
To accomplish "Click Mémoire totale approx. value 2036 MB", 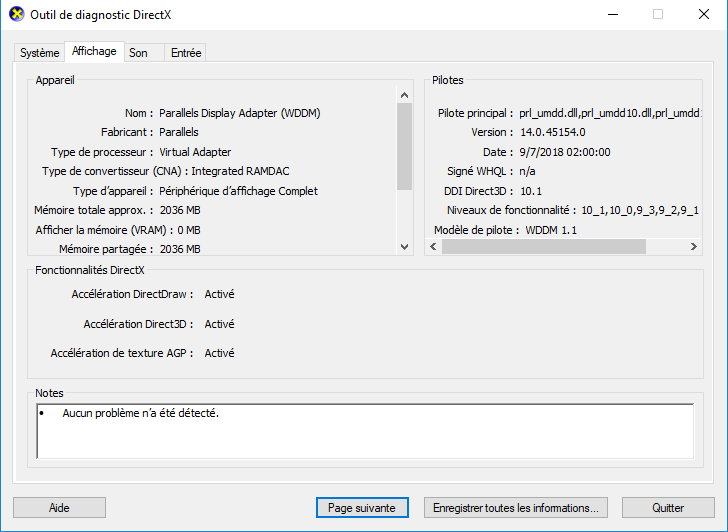I will (180, 210).
